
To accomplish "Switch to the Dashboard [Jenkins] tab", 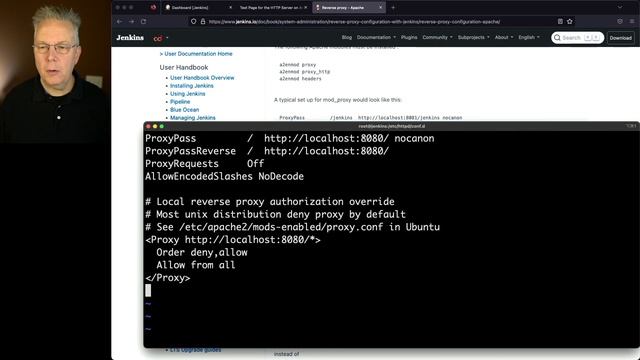I will tap(198, 7).
